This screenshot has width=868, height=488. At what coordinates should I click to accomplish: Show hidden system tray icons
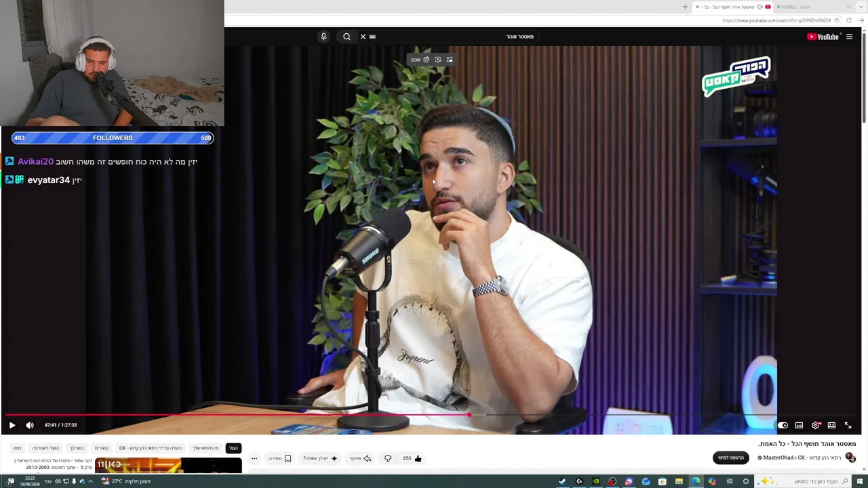[x=90, y=481]
